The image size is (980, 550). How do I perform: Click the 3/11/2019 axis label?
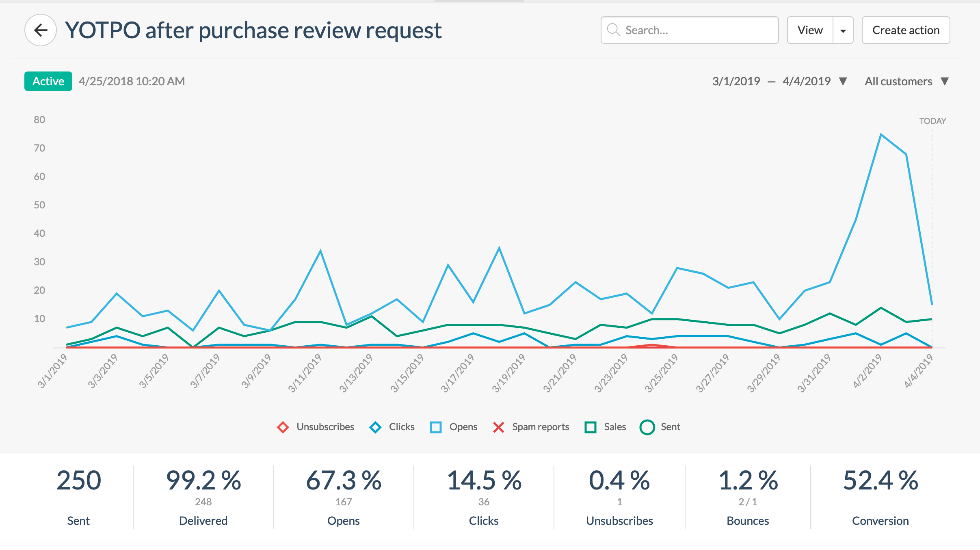point(305,373)
